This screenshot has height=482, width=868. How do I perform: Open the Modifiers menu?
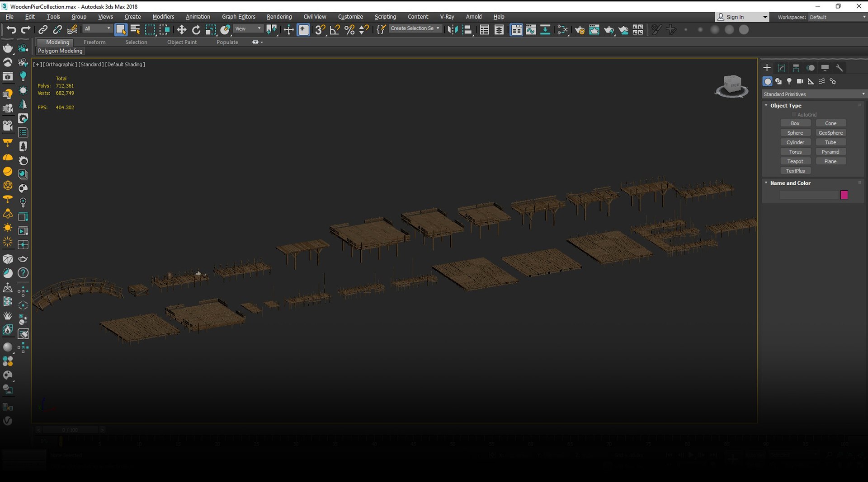[x=163, y=17]
